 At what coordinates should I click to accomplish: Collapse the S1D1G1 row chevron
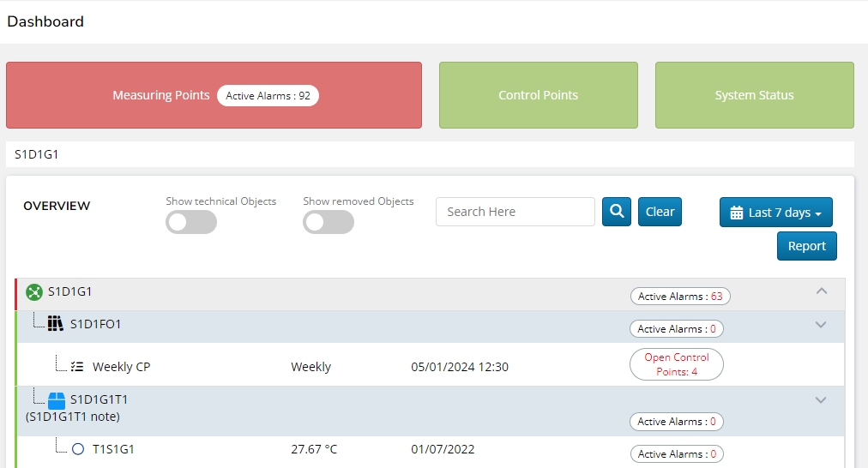pyautogui.click(x=821, y=291)
